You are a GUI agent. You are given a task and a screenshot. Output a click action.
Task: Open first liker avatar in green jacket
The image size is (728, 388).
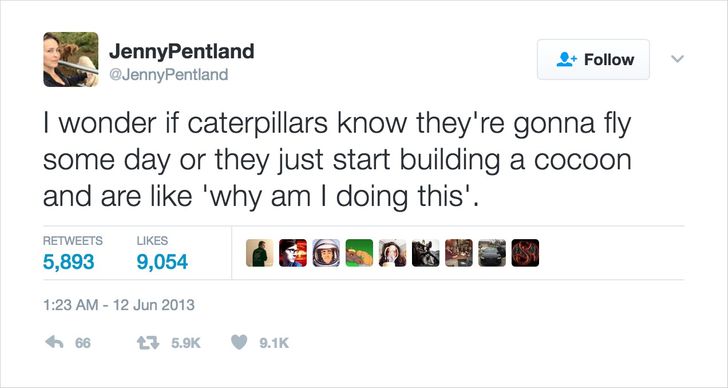click(x=260, y=253)
